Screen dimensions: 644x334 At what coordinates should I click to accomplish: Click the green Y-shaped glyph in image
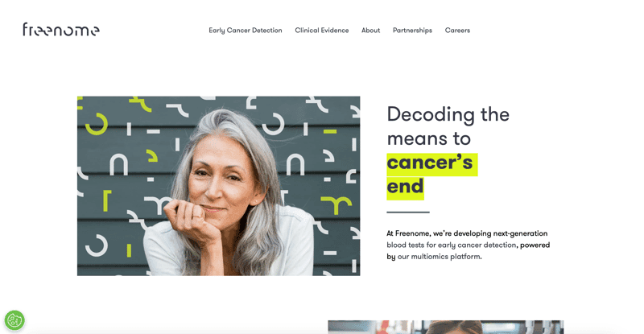pyautogui.click(x=336, y=204)
